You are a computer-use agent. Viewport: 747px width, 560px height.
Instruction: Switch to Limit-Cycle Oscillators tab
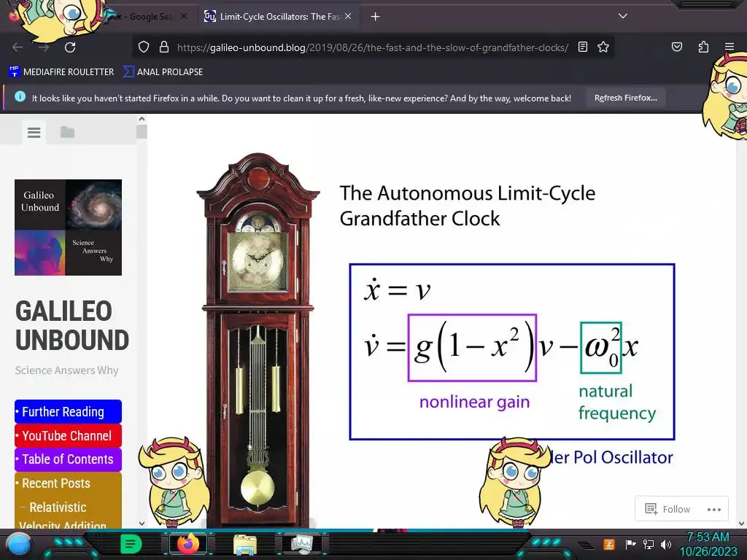coord(279,17)
